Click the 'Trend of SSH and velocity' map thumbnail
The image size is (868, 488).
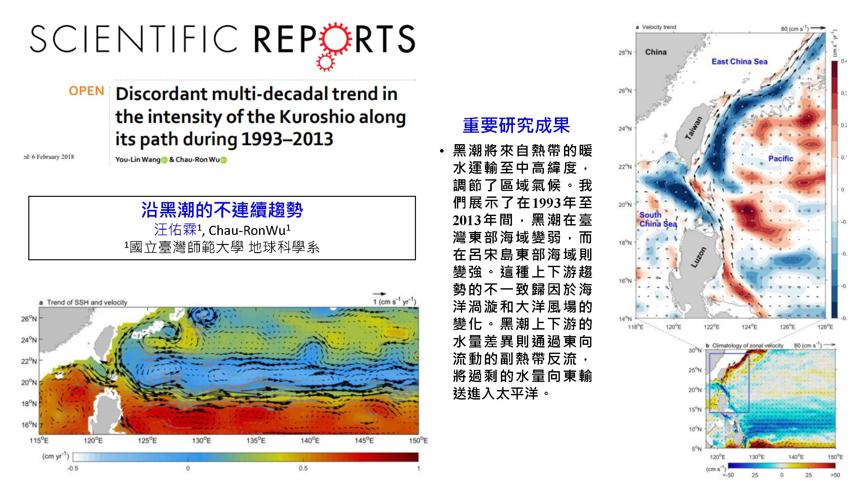(229, 371)
